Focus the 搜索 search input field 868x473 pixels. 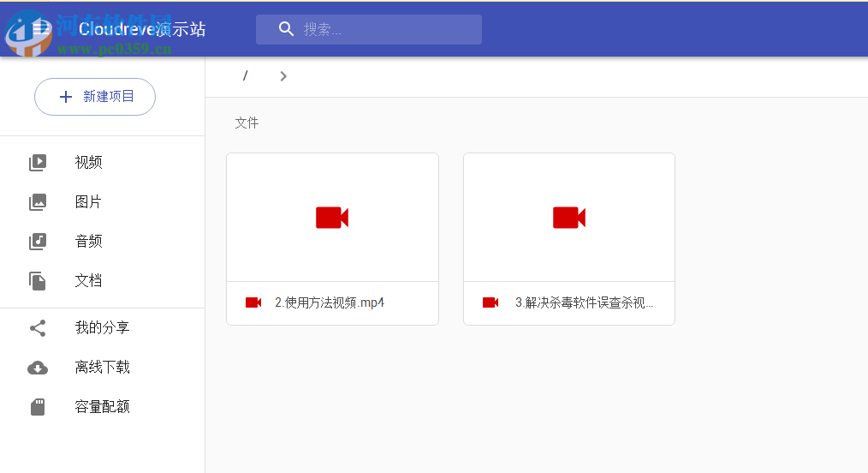point(369,29)
